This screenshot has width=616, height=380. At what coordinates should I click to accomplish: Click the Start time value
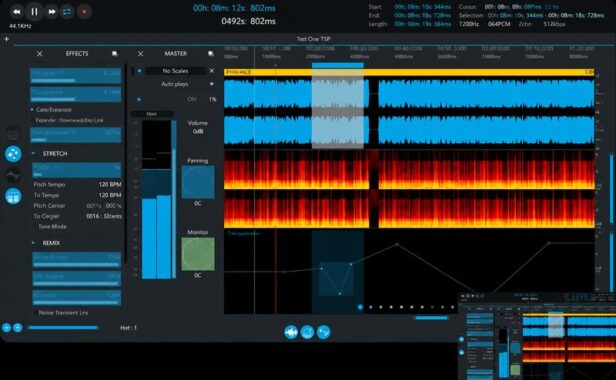pyautogui.click(x=422, y=7)
